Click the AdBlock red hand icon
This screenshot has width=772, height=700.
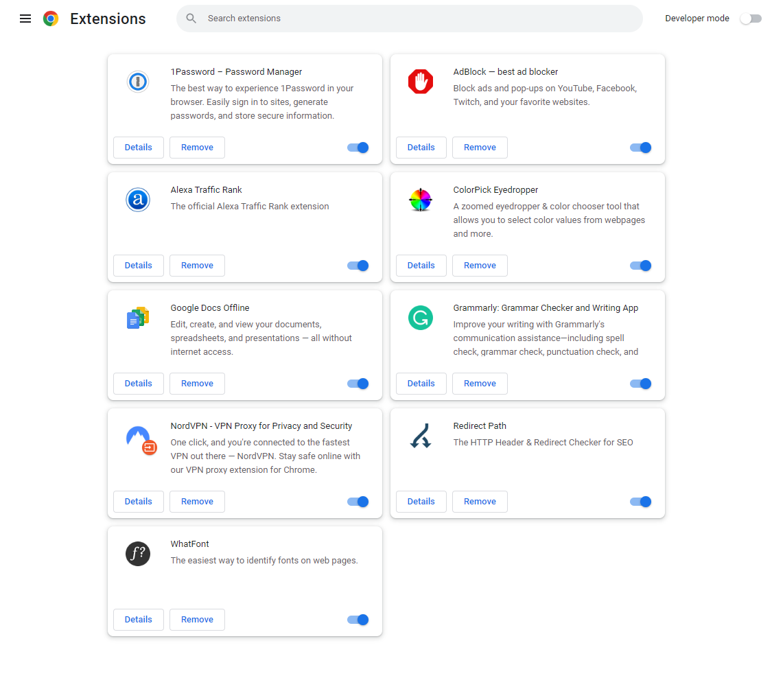click(421, 82)
